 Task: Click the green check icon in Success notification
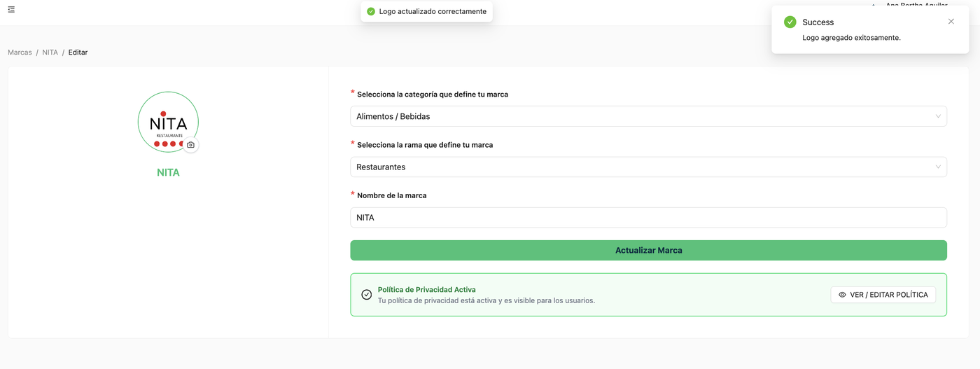pyautogui.click(x=790, y=22)
